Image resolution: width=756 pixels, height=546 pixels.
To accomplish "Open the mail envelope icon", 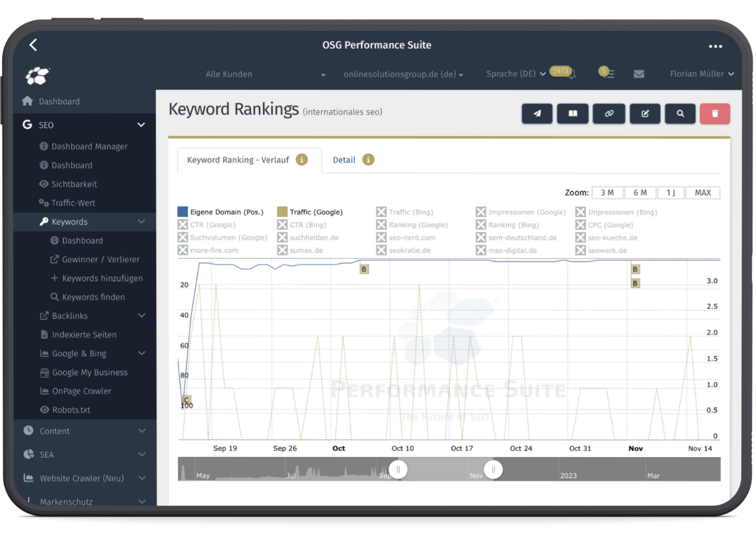I will [x=638, y=74].
